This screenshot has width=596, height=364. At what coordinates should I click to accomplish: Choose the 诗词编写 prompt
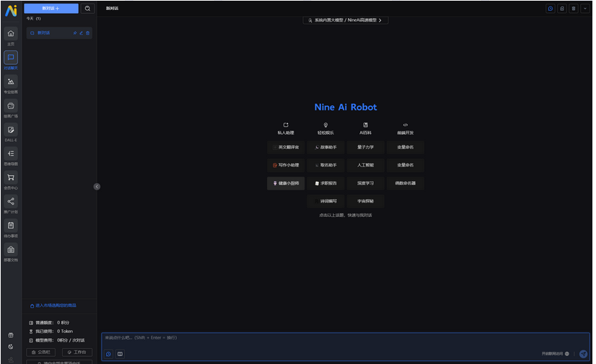(325, 201)
